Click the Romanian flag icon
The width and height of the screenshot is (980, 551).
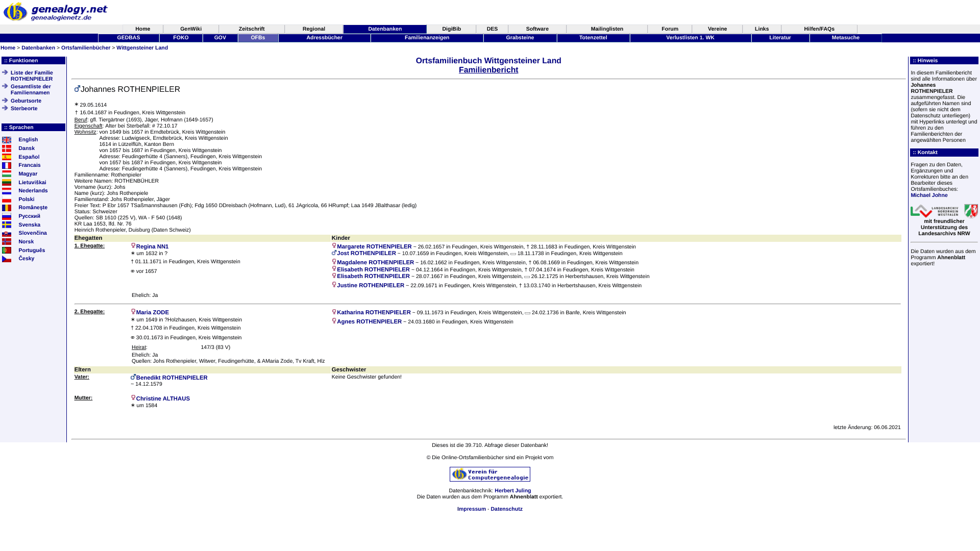click(7, 208)
